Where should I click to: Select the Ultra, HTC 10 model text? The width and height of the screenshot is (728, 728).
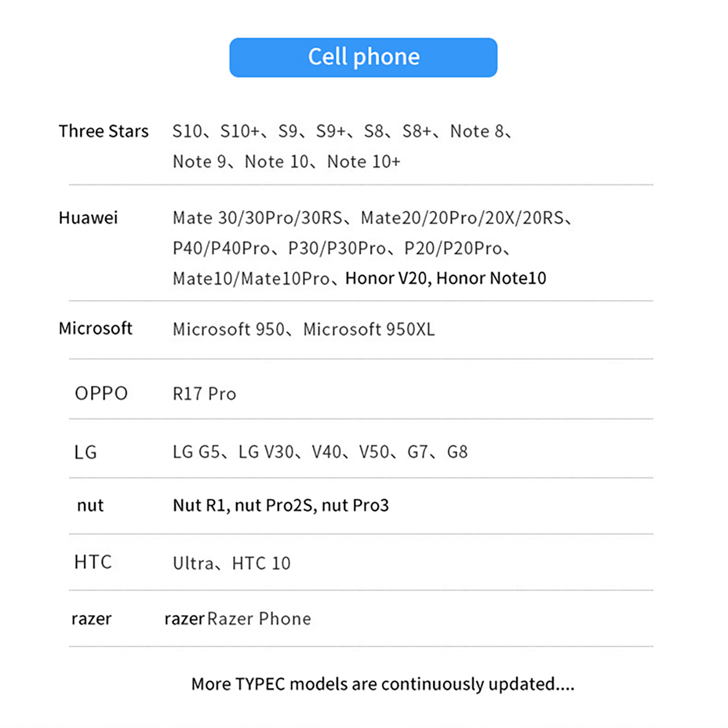[231, 563]
